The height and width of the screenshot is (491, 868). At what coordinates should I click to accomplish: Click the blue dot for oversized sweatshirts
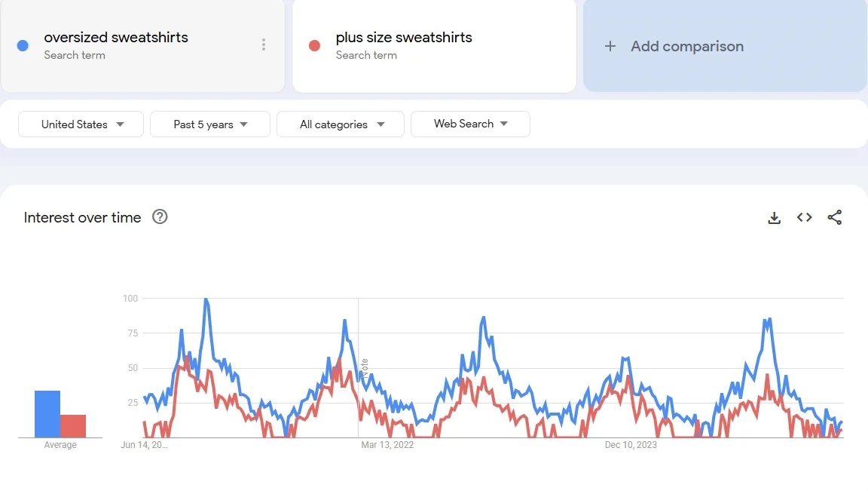pyautogui.click(x=23, y=46)
